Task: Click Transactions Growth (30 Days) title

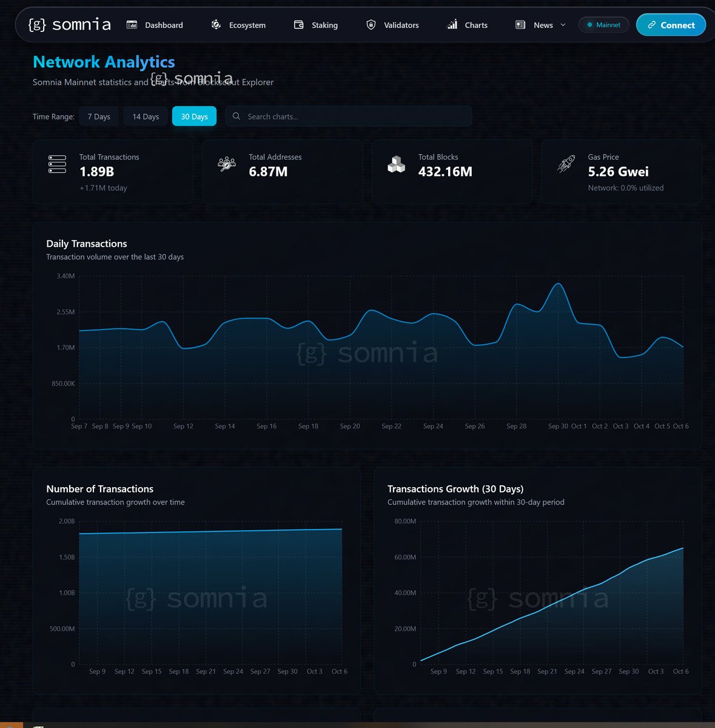Action: click(x=455, y=488)
